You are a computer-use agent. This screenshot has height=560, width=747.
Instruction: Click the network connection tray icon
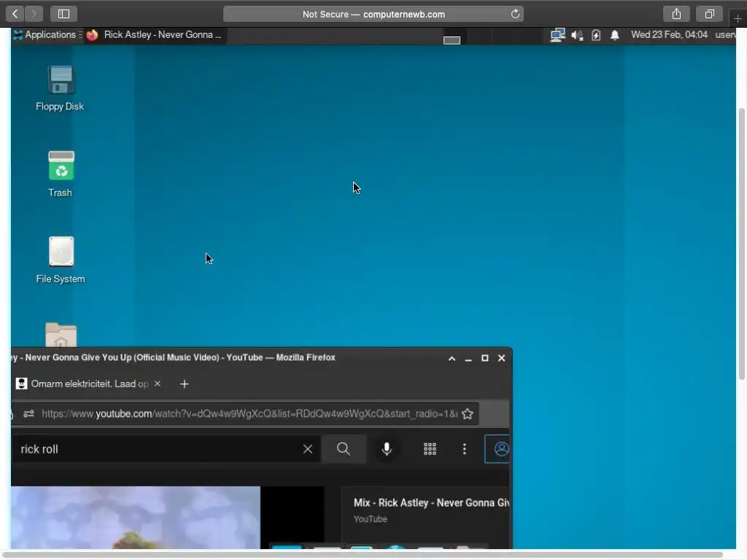[557, 35]
